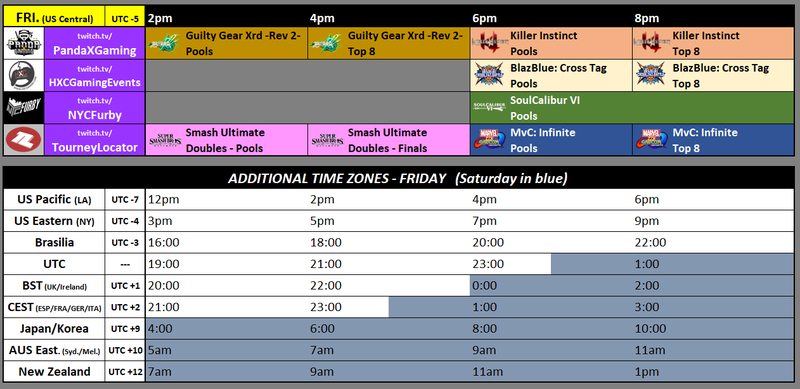800x389 pixels.
Task: Click the Guilty Gear Xrd Pools game icon
Action: pos(164,44)
